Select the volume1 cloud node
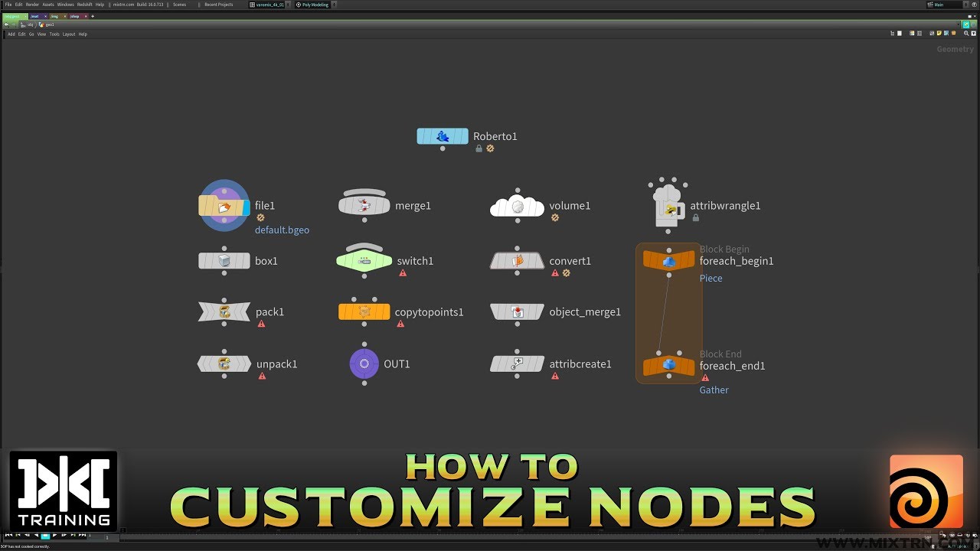 (518, 206)
